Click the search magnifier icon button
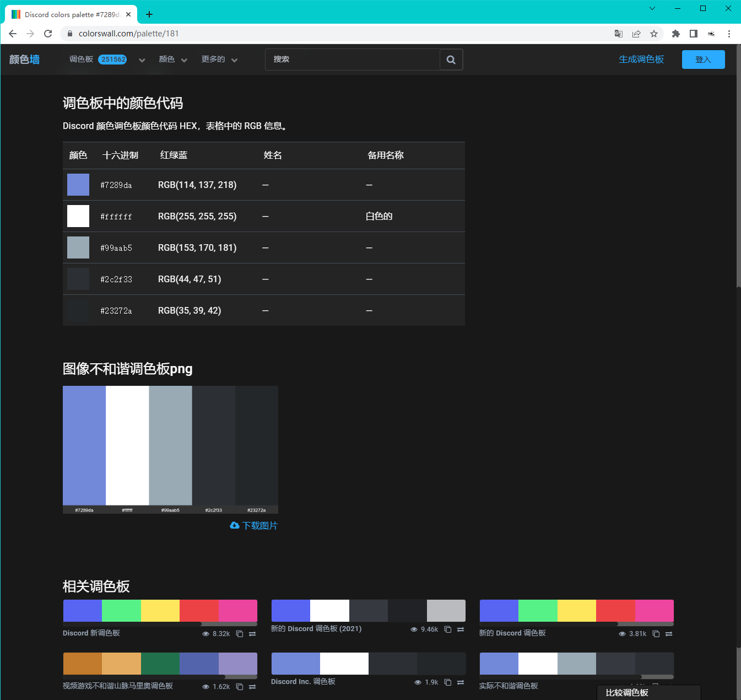 [451, 60]
